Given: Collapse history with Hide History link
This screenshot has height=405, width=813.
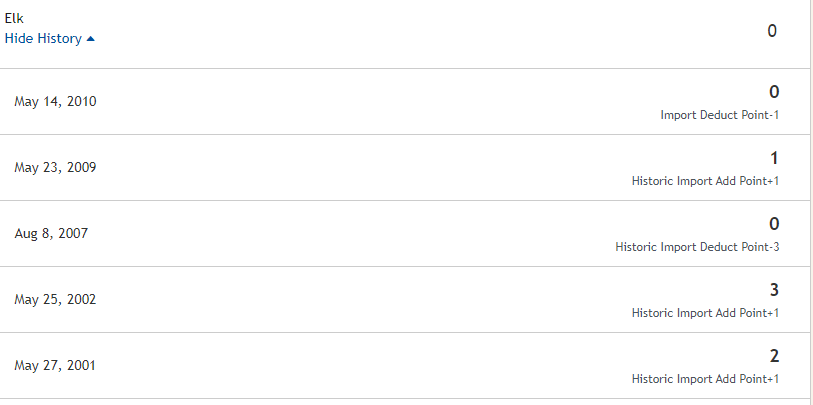Looking at the screenshot, I should coord(50,39).
